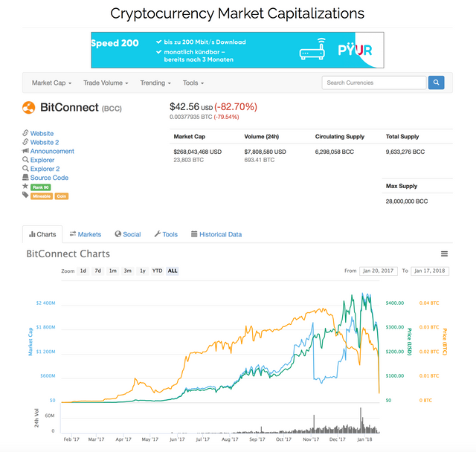The width and height of the screenshot is (476, 452).
Task: Visit the Source Code link
Action: 49,178
